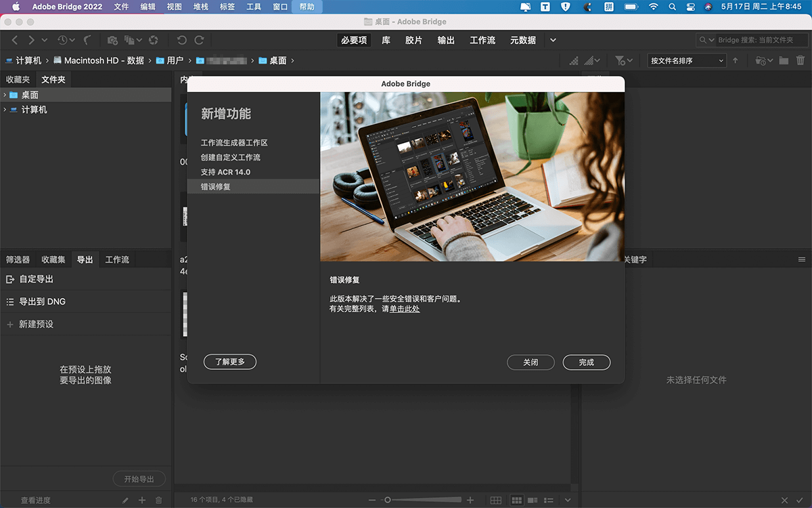The width and height of the screenshot is (812, 508).
Task: Rotate 90° clockwise
Action: point(199,41)
